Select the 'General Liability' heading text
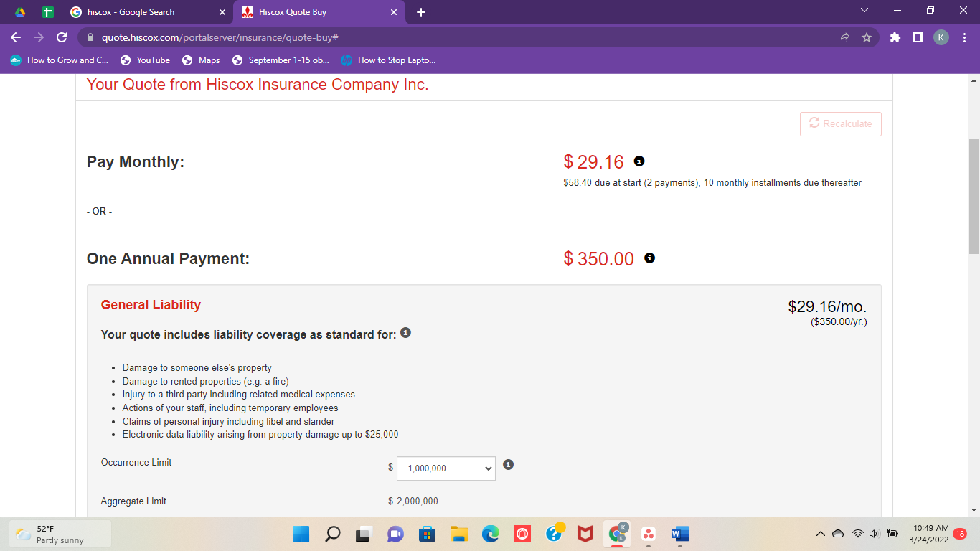This screenshot has height=551, width=980. (151, 305)
